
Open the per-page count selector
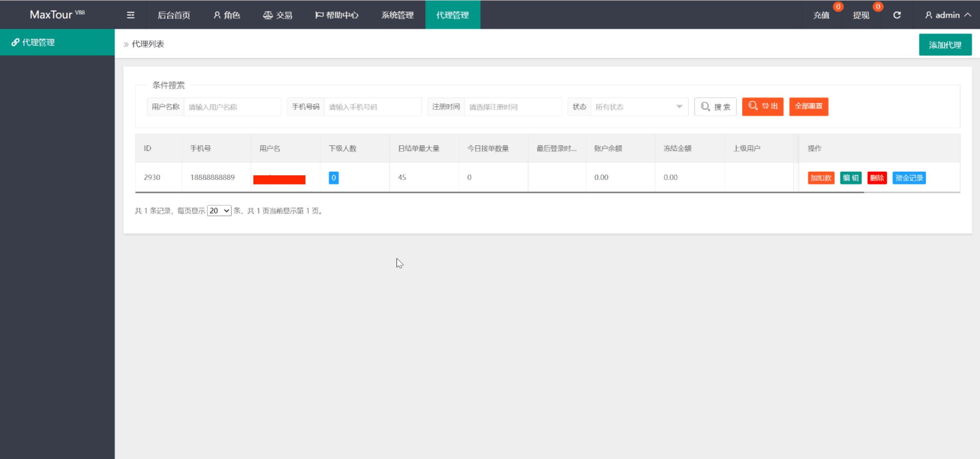coord(219,211)
